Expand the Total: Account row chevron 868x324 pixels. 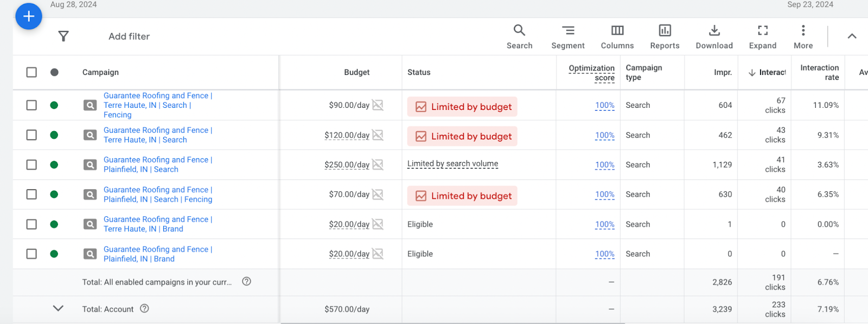click(58, 308)
